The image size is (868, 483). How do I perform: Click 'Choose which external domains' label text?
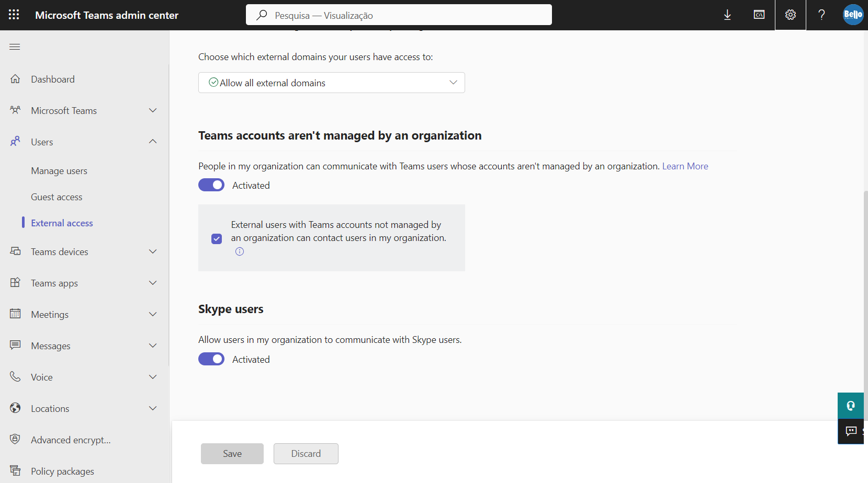point(315,57)
